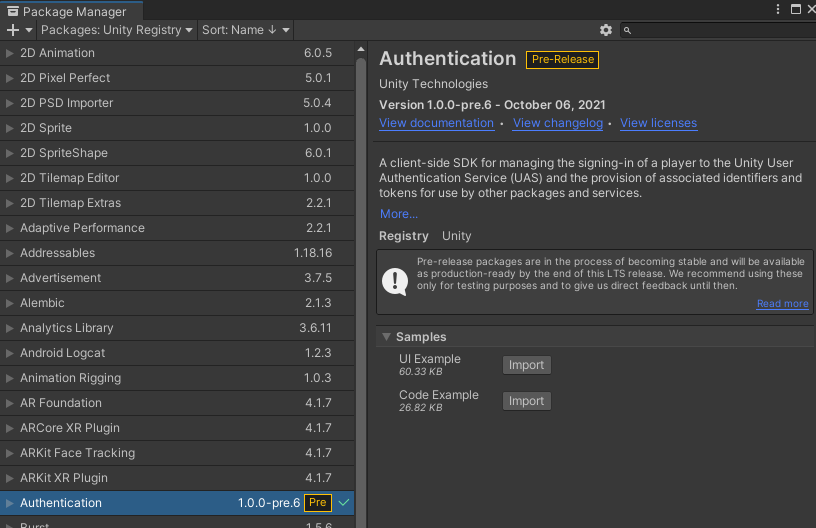This screenshot has width=816, height=528.
Task: Import the UI Example sample
Action: [526, 365]
